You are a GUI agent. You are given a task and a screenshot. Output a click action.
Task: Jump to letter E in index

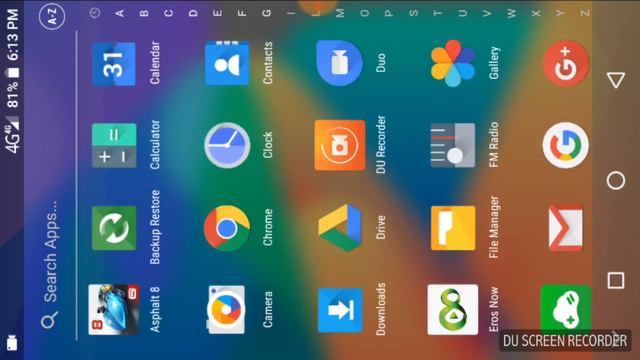pos(218,13)
